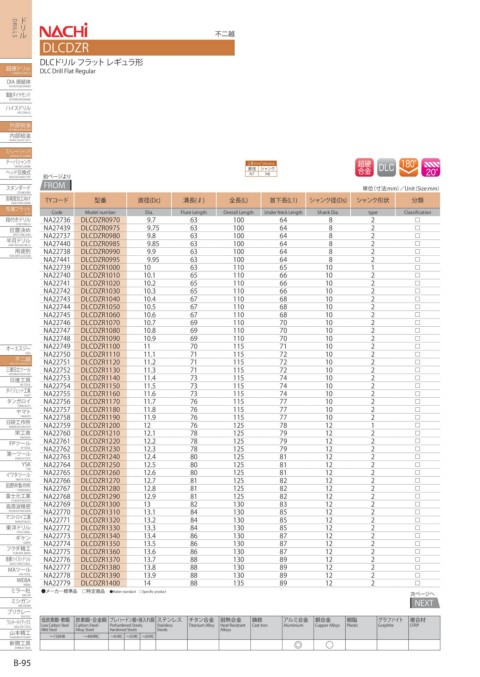
Task: Open the ミシガン maker tab
Action: tap(16, 602)
